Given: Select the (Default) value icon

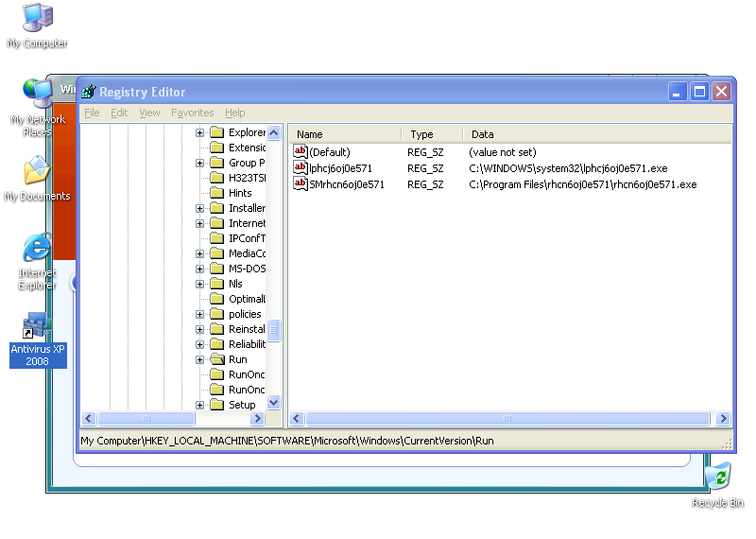Looking at the screenshot, I should click(x=301, y=151).
